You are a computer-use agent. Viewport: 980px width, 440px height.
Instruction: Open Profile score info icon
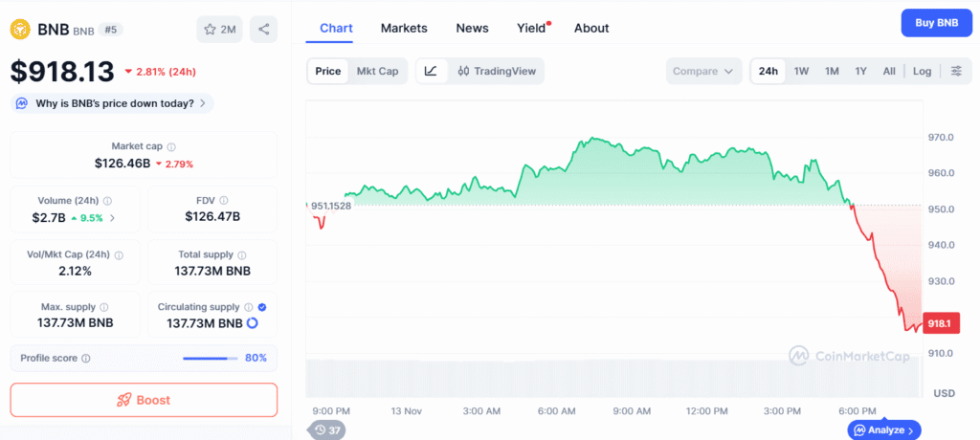(86, 359)
